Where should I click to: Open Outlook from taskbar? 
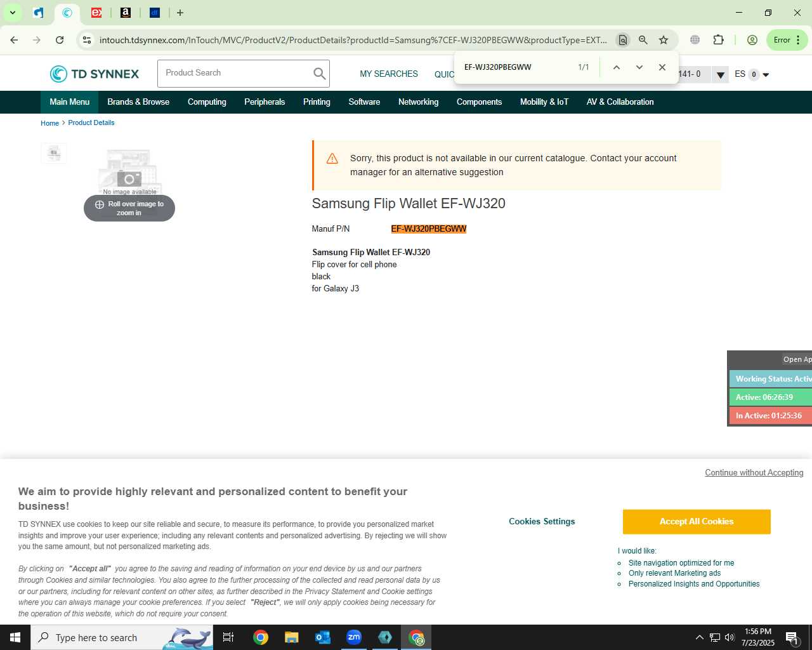323,637
